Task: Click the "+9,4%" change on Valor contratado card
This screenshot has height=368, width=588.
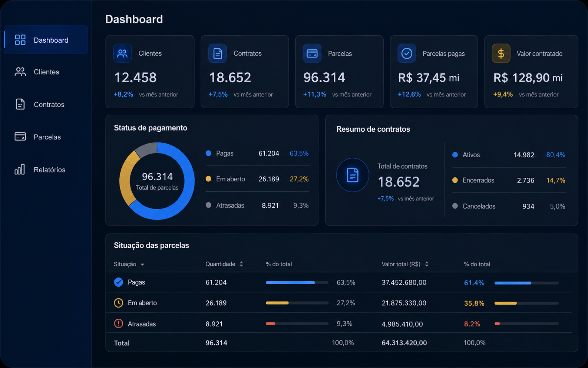Action: pos(503,94)
